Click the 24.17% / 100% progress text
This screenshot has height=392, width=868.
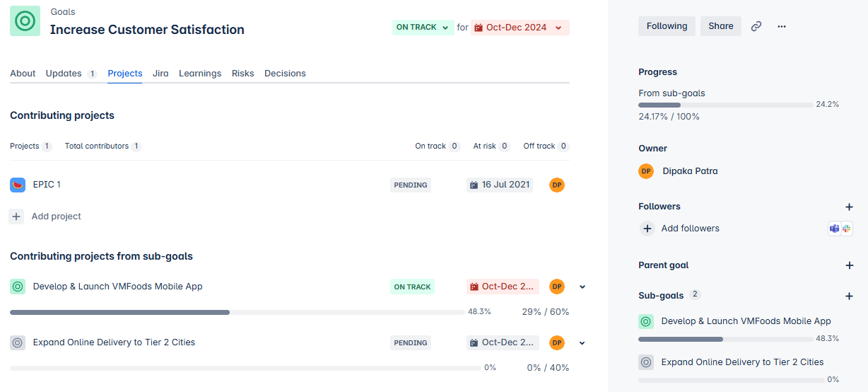point(669,117)
